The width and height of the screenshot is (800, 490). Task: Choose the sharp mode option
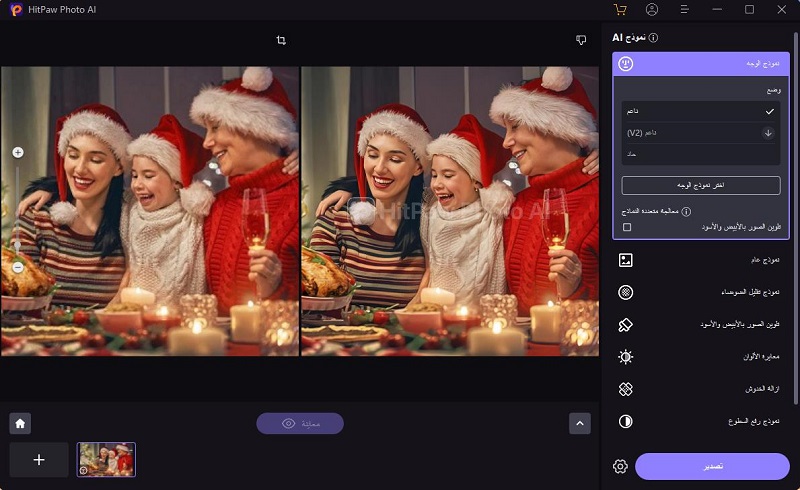coord(700,154)
